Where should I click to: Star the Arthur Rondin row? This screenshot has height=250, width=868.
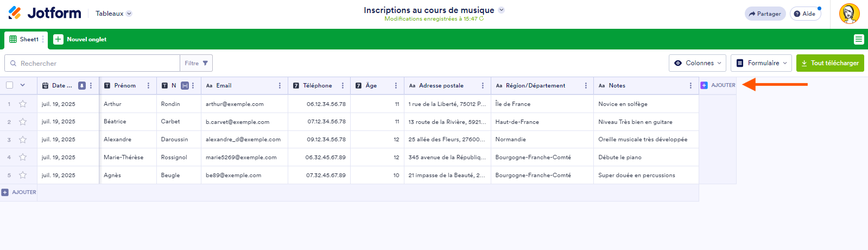[x=23, y=104]
